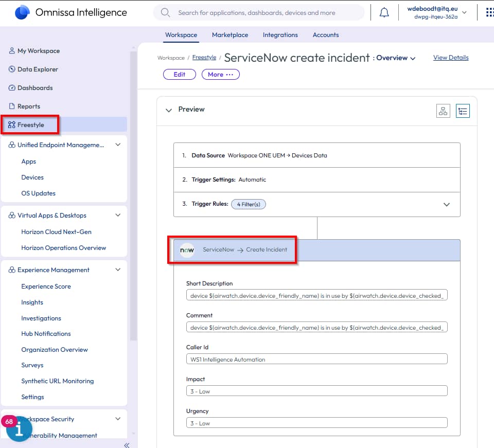This screenshot has width=494, height=448.
Task: Open the notifications bell
Action: pyautogui.click(x=384, y=12)
